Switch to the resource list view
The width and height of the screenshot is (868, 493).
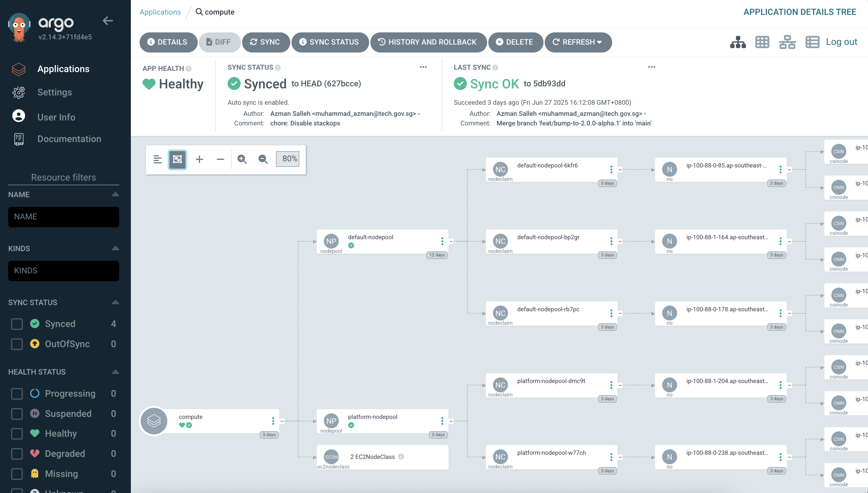click(x=813, y=42)
